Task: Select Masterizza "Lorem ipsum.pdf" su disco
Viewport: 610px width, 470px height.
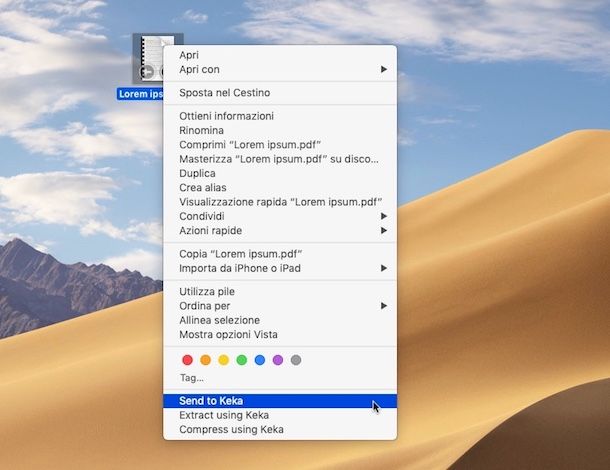Action: click(280, 159)
